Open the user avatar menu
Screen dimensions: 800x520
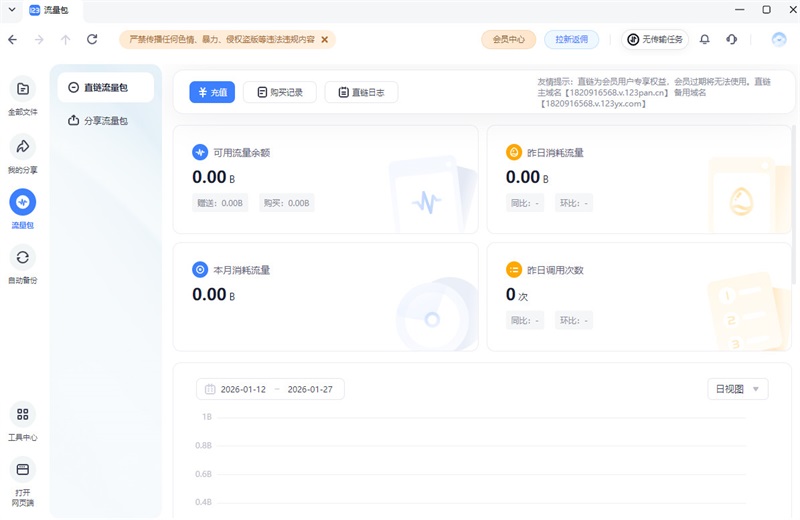click(x=779, y=39)
